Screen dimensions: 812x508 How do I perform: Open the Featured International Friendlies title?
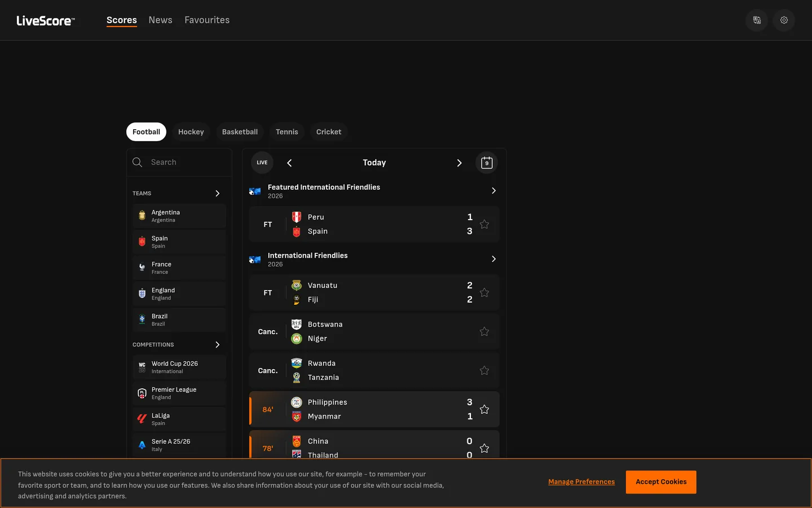pyautogui.click(x=324, y=187)
